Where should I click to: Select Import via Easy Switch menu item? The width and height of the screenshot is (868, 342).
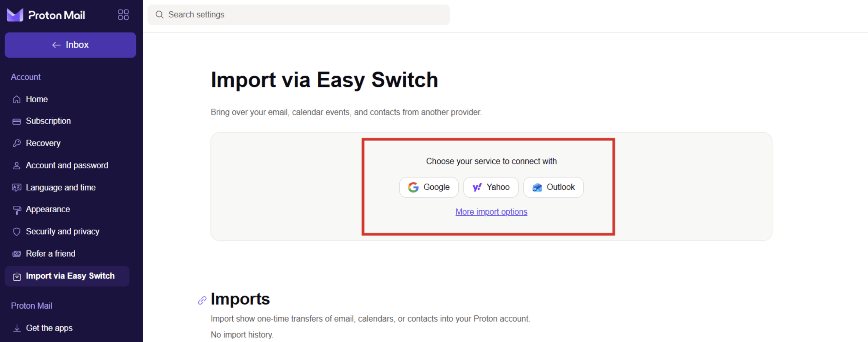tap(67, 276)
